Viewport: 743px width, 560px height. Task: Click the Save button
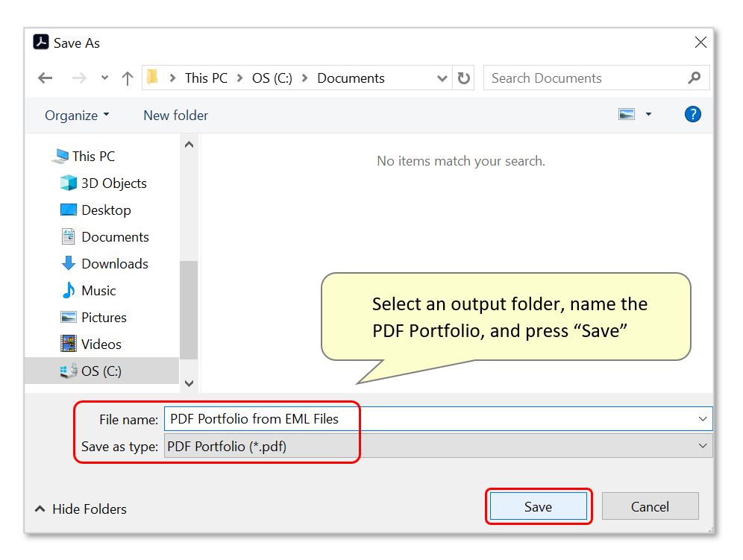[x=539, y=506]
